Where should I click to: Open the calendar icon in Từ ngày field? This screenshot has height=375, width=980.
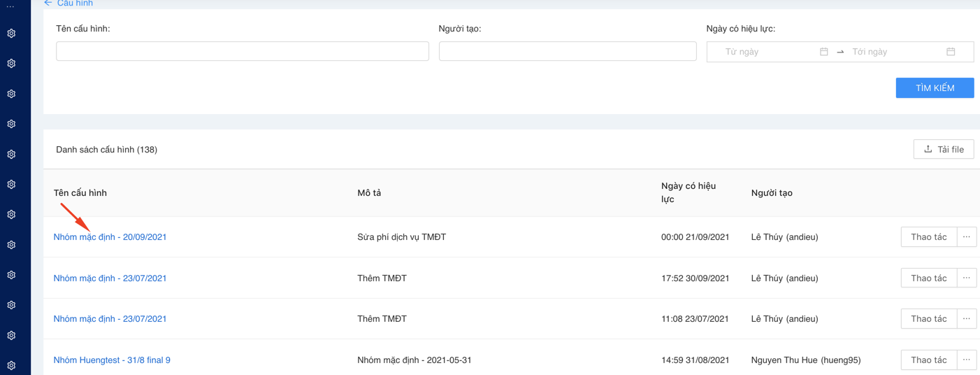pos(823,52)
